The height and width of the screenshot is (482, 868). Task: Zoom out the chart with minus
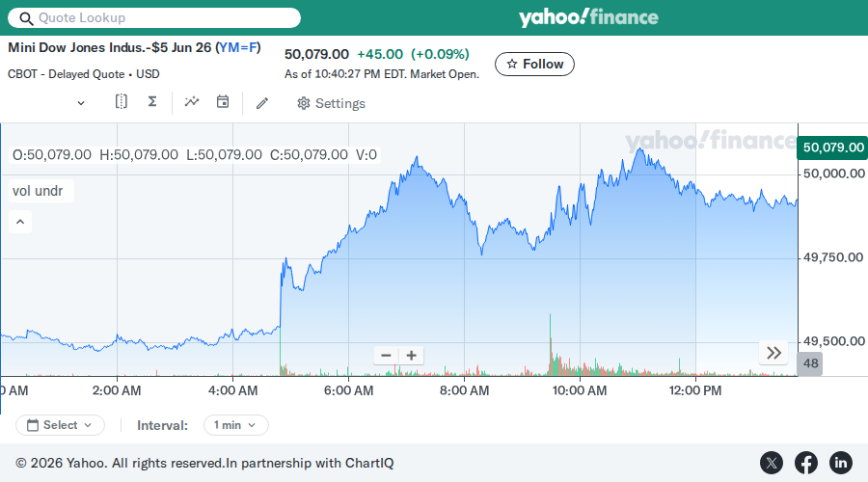point(387,356)
